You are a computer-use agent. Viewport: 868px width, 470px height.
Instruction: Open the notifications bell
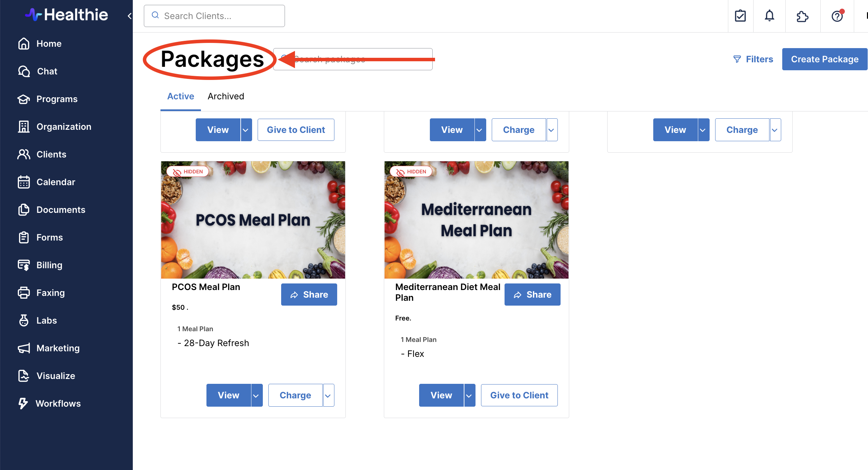769,16
